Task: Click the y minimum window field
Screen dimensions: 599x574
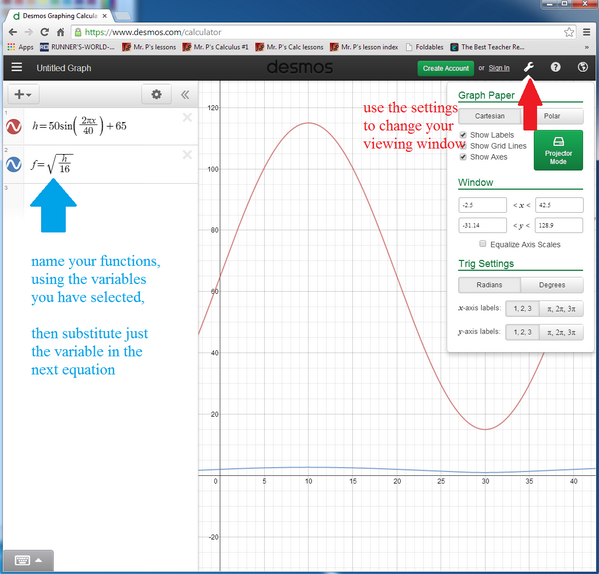Action: coord(482,225)
